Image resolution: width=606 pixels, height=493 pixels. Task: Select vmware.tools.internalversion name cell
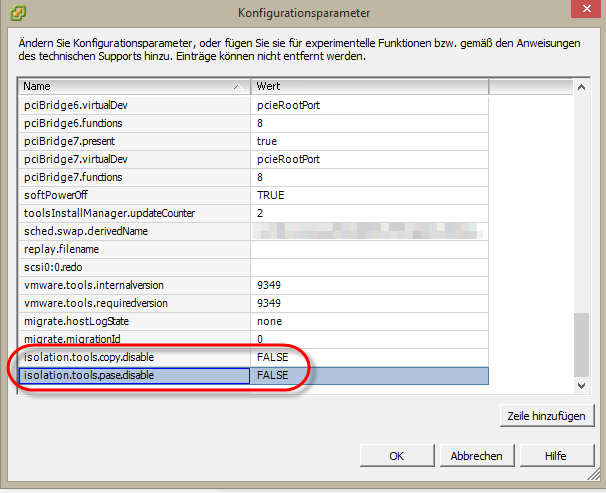134,285
